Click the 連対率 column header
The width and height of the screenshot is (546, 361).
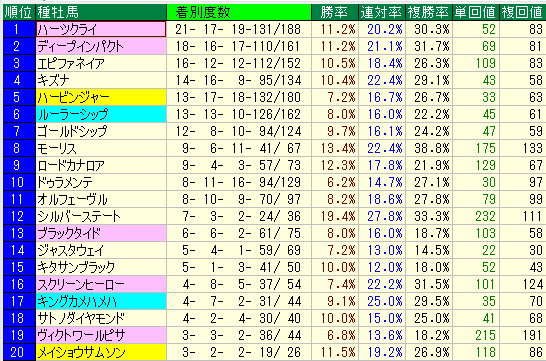pyautogui.click(x=382, y=12)
